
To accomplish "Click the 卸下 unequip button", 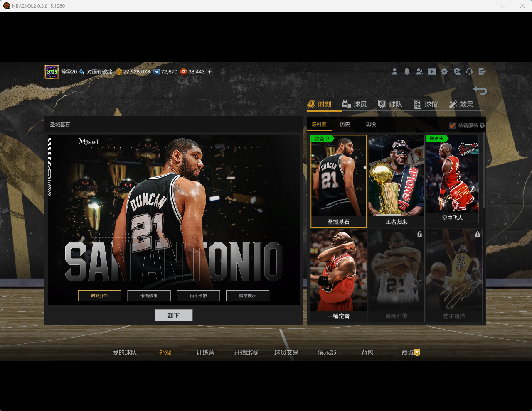I will (x=174, y=316).
